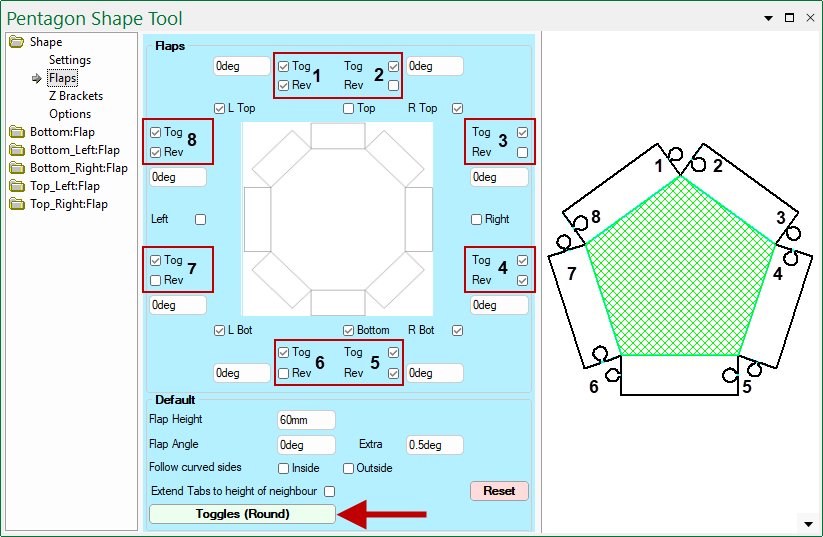The width and height of the screenshot is (823, 537).
Task: Enable the Left flap checkbox
Action: pyautogui.click(x=201, y=219)
